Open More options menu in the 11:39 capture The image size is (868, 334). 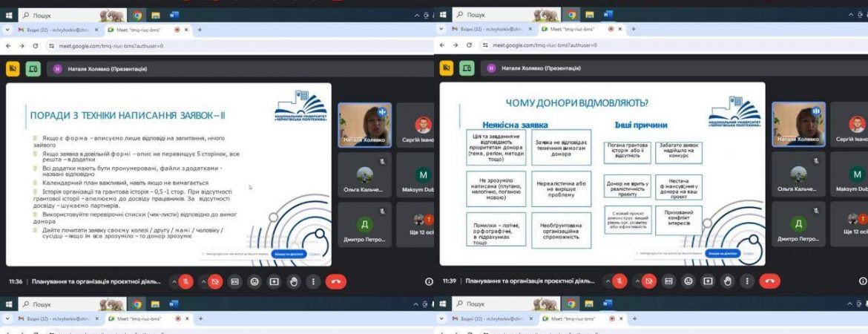pos(748,281)
